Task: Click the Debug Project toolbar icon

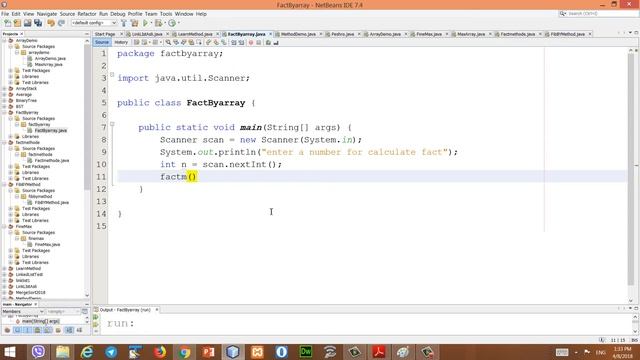Action: pyautogui.click(x=158, y=23)
